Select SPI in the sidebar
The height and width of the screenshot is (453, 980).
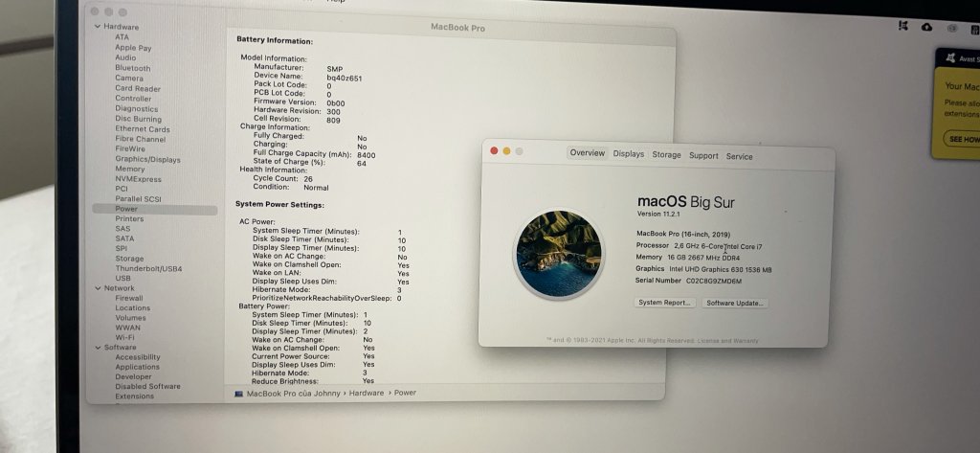point(122,248)
